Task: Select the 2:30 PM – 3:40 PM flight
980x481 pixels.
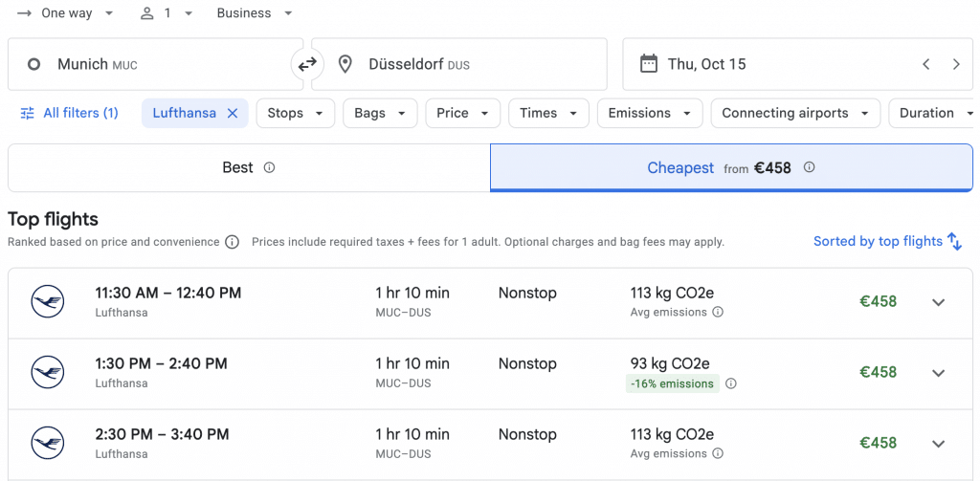Action: coord(490,444)
